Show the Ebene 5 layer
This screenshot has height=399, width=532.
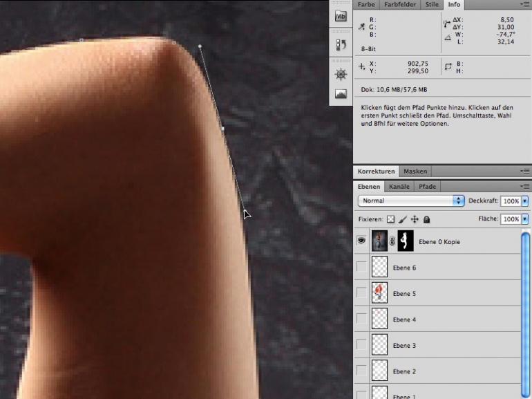361,293
